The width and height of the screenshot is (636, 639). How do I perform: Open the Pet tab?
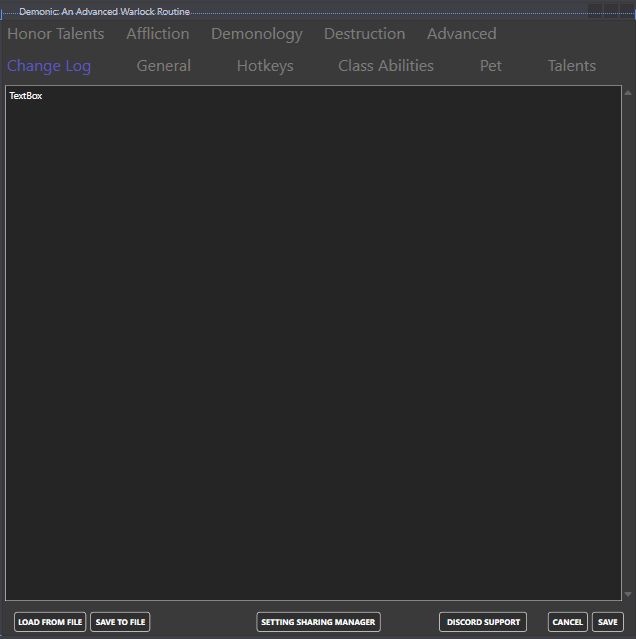[490, 66]
